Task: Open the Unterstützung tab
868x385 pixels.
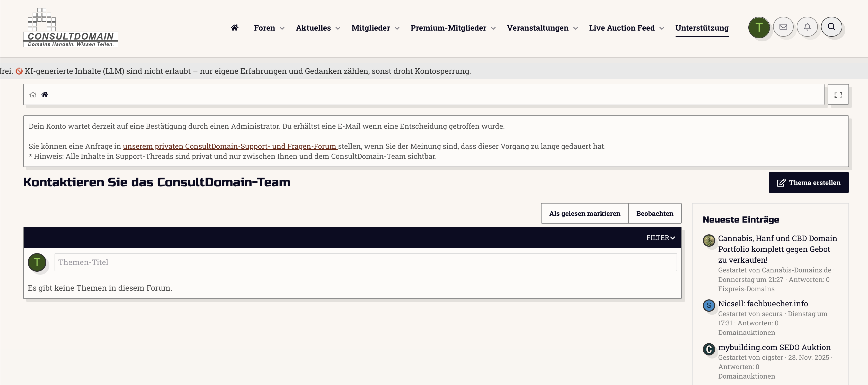Action: (702, 28)
